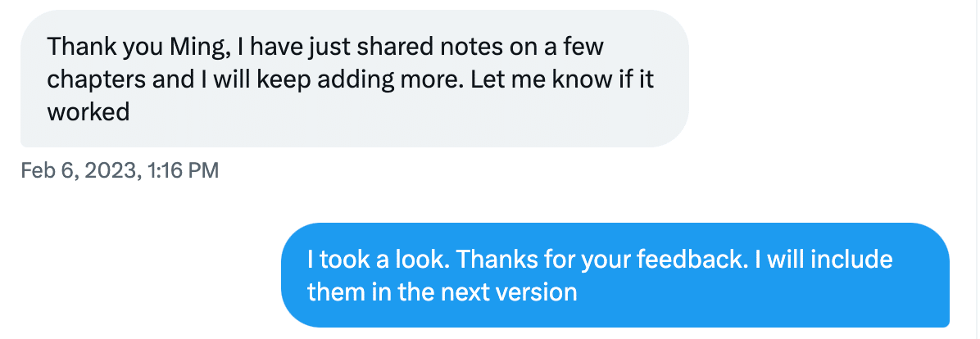
Task: Select the blue sent message bubble
Action: (x=615, y=274)
